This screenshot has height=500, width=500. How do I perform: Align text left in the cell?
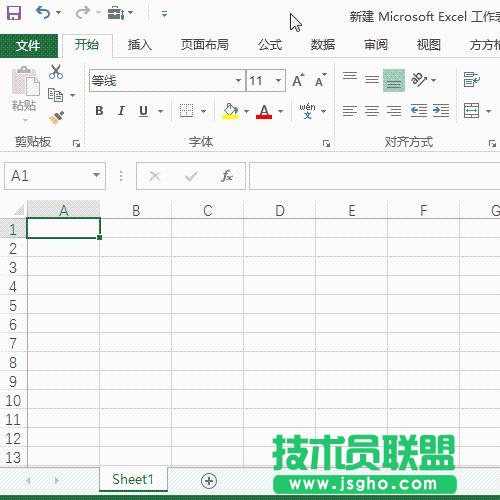pos(350,111)
